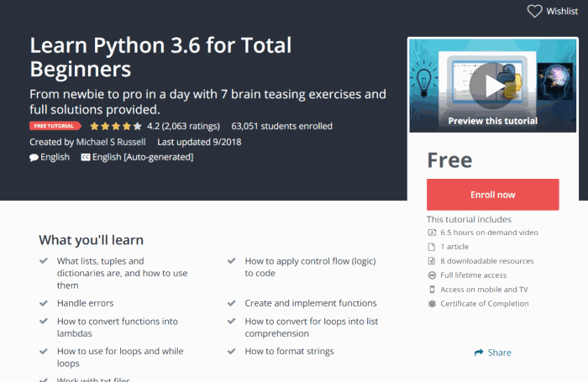Click the FREE TUTORIAL badge

55,126
